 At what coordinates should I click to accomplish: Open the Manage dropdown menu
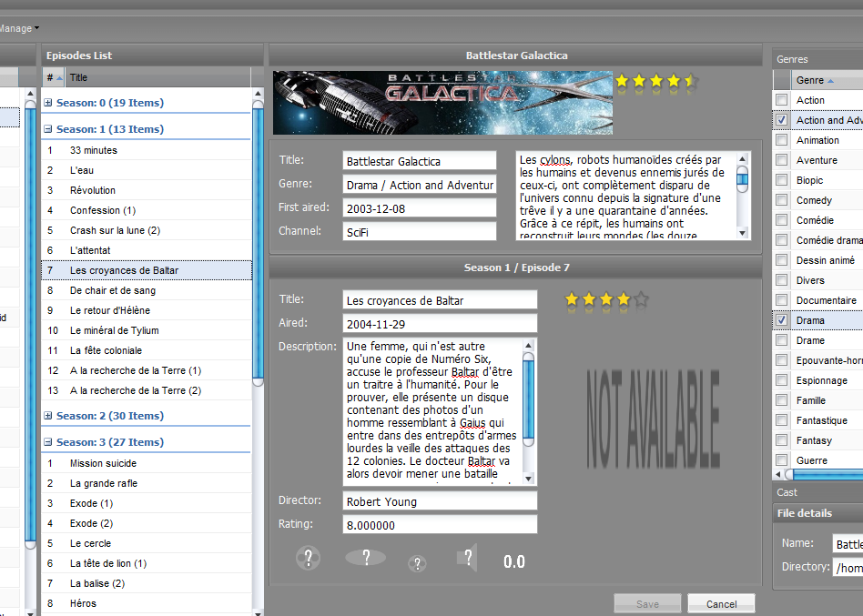coord(18,28)
